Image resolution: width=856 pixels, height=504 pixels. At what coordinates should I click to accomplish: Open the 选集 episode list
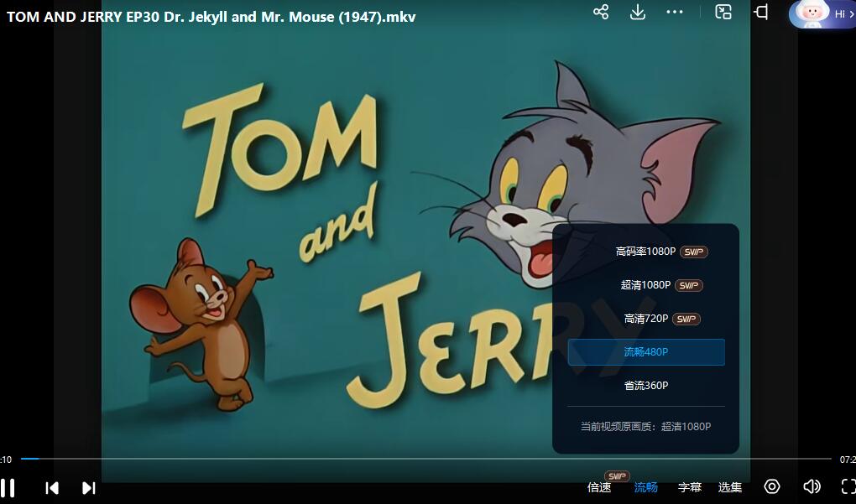pos(730,487)
